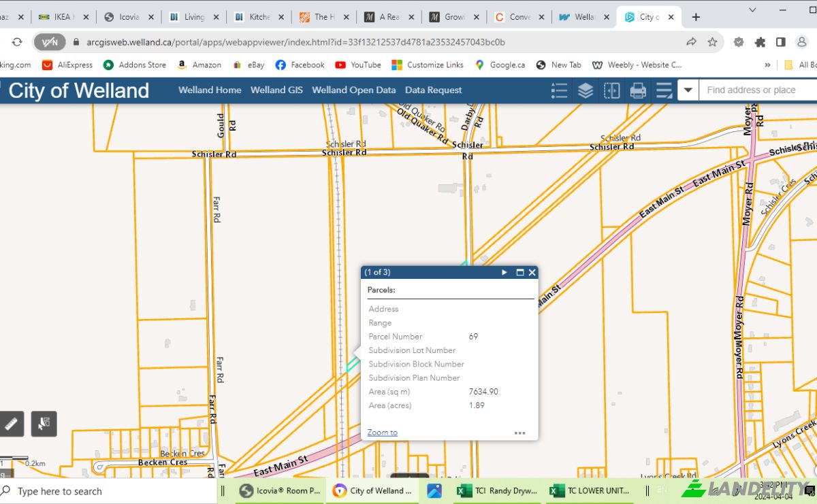This screenshot has height=504, width=817.
Task: Click the Zoom to link
Action: [382, 433]
